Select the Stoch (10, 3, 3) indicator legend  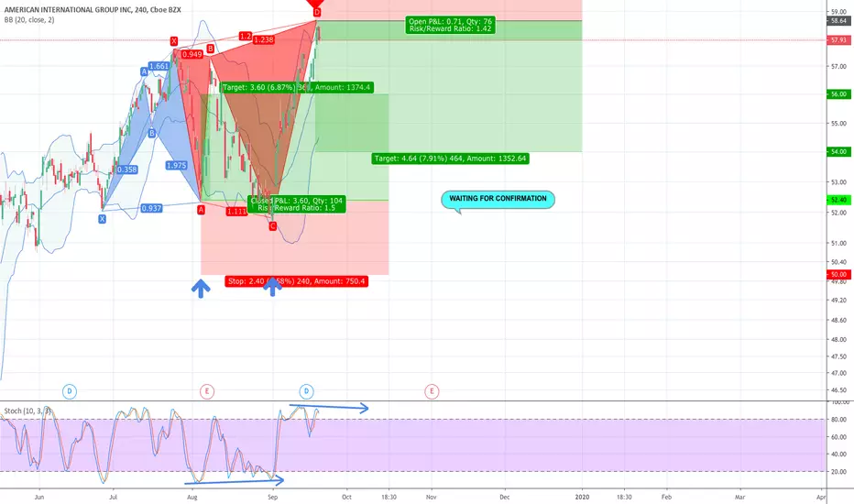pos(27,411)
